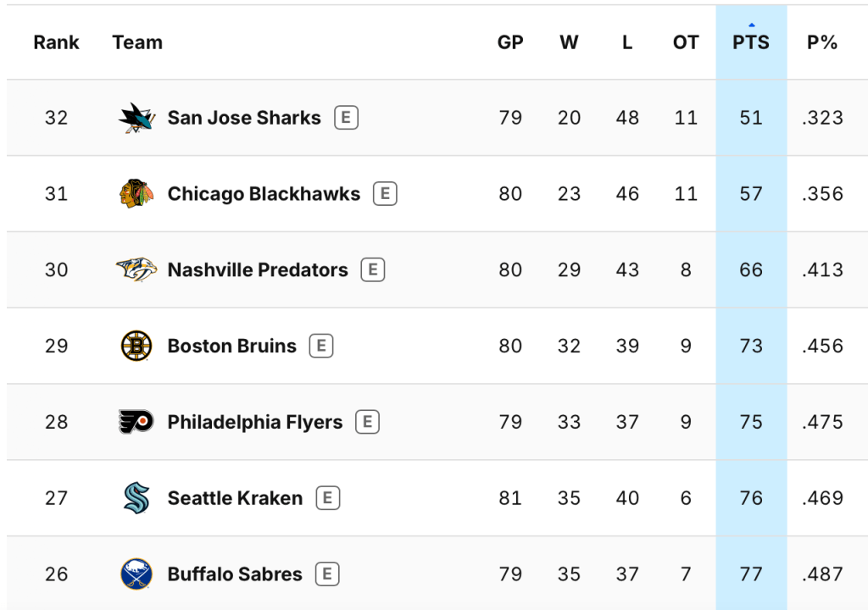Viewport: 868px width, 610px height.
Task: Sort standings by PTS column
Action: (751, 42)
